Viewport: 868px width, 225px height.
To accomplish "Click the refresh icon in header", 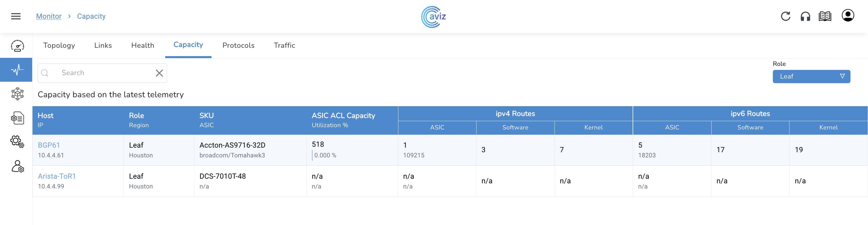I will [786, 16].
